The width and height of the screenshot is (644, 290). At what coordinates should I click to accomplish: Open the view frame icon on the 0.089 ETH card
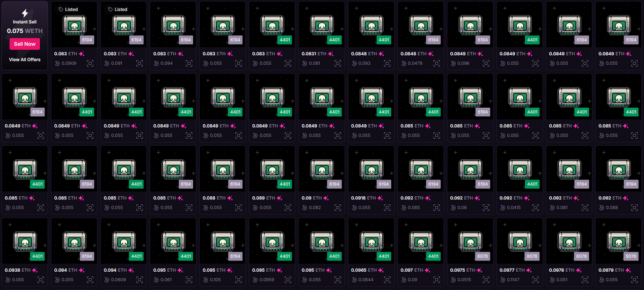pos(288,207)
